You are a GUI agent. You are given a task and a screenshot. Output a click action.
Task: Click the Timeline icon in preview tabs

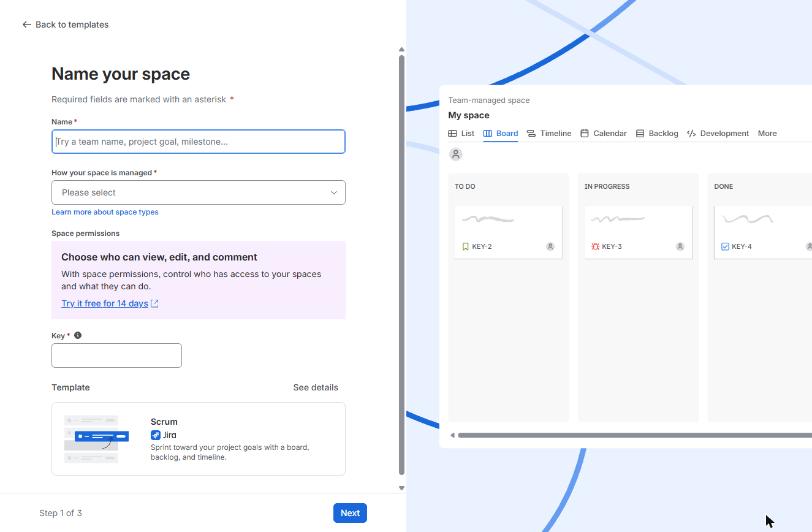531,134
